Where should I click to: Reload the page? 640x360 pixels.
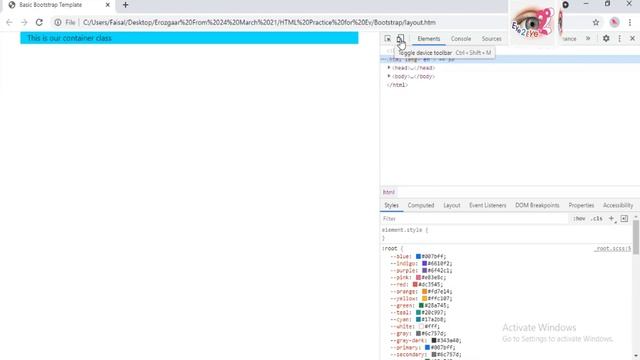[39, 22]
